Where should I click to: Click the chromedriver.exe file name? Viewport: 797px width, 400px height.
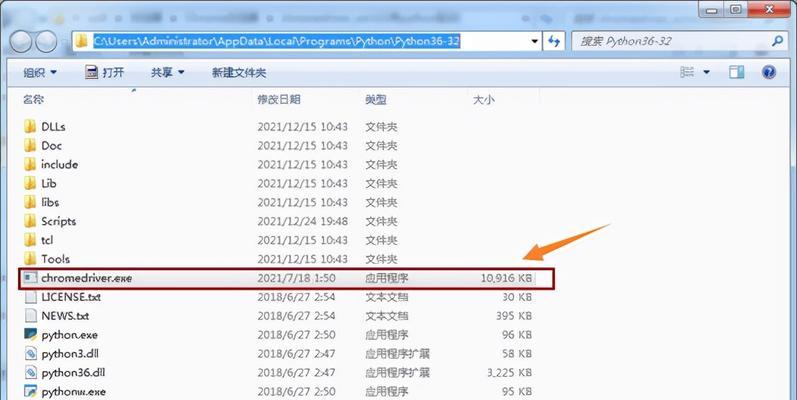click(x=87, y=278)
